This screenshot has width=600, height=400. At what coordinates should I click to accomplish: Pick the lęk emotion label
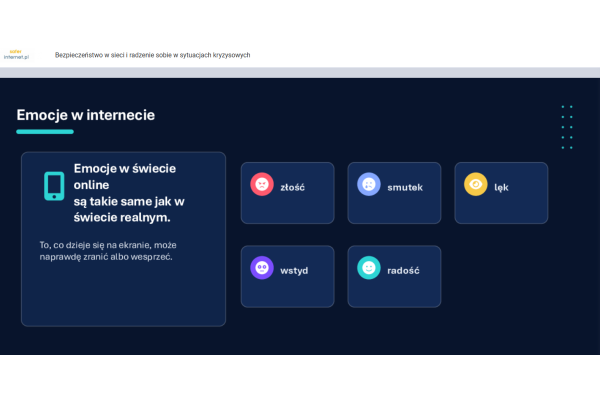501,186
